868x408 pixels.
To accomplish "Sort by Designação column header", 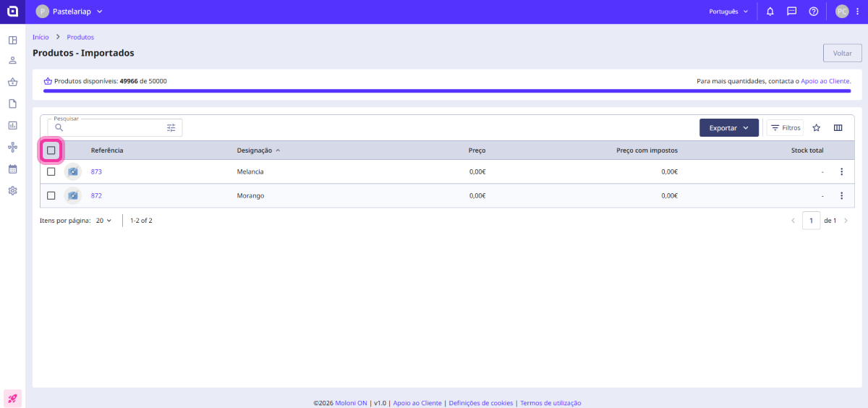I will click(x=258, y=150).
